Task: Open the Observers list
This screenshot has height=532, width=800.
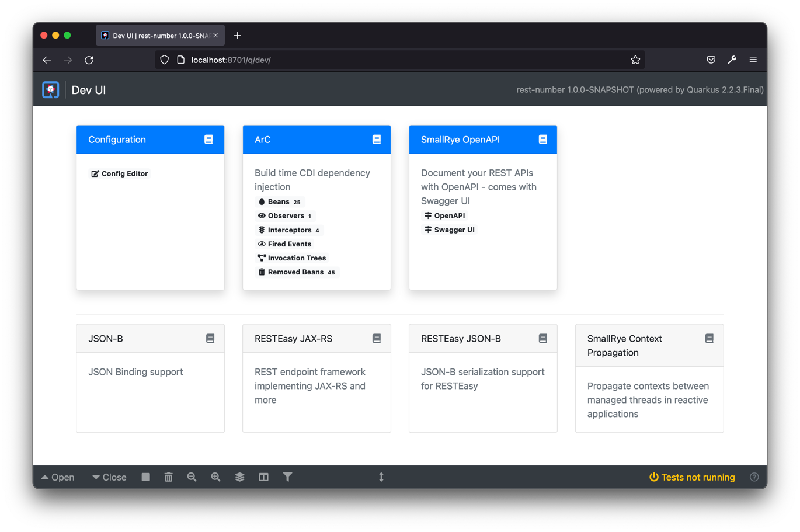Action: tap(286, 215)
